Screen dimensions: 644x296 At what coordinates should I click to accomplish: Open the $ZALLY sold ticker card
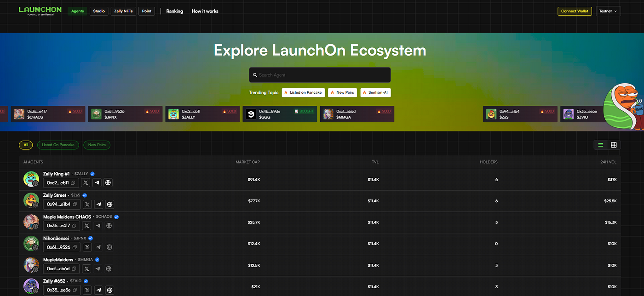[203, 114]
